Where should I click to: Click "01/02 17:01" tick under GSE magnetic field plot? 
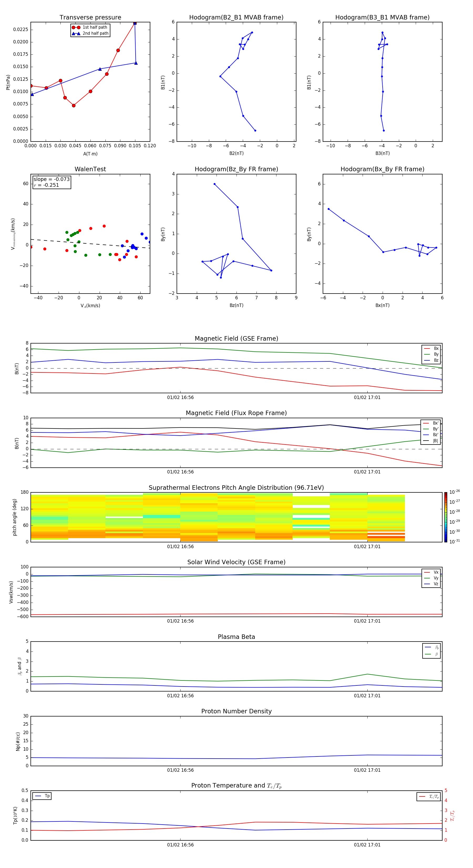[x=367, y=398]
